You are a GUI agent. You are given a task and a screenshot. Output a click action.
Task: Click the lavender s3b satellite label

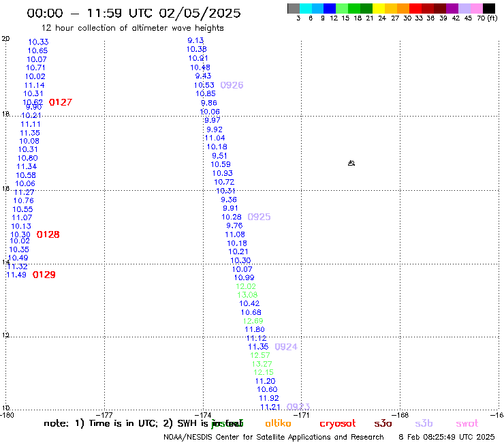[424, 423]
